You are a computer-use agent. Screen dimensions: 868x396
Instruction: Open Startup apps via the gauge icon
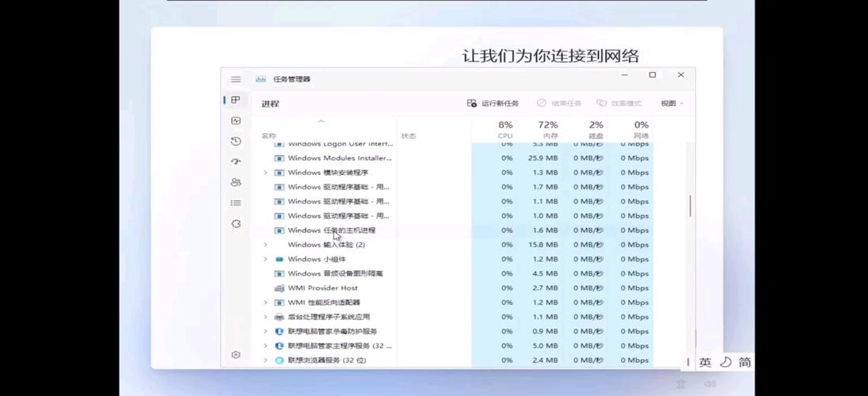tap(236, 162)
